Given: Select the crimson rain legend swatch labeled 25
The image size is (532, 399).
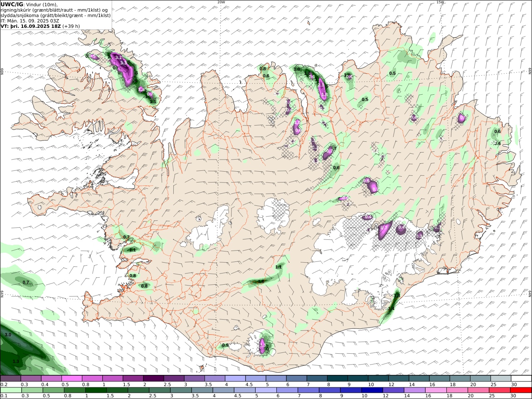Looking at the screenshot, I should click(499, 390).
